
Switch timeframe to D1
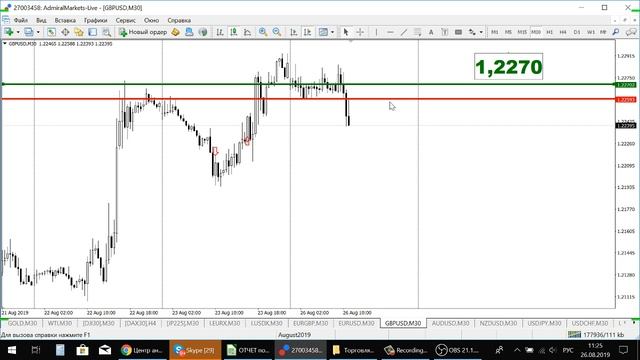(x=577, y=32)
